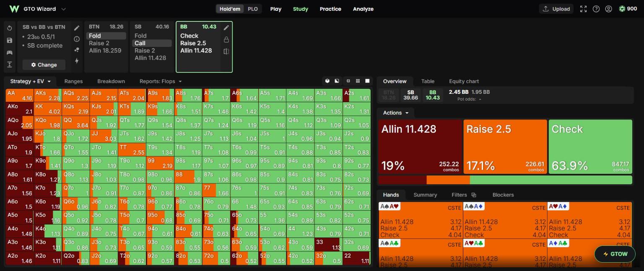The image size is (644, 271).
Task: Click the GTO Wizard logo
Action: (x=14, y=9)
